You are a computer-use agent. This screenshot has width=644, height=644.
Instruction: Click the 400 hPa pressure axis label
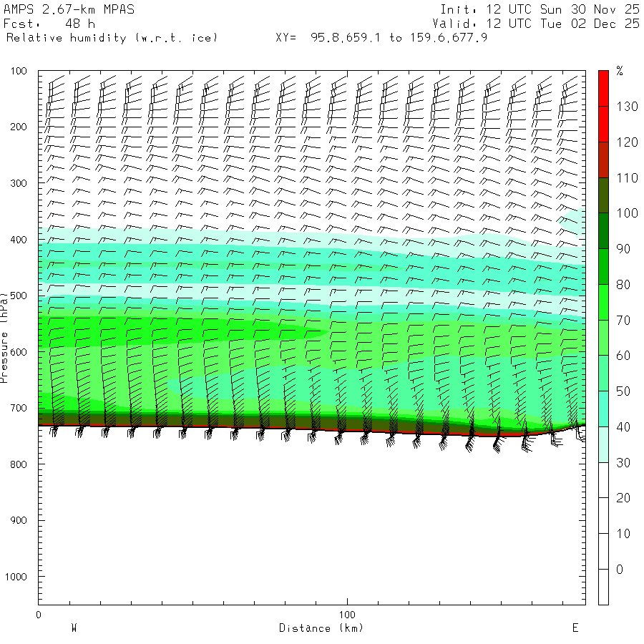click(x=19, y=240)
